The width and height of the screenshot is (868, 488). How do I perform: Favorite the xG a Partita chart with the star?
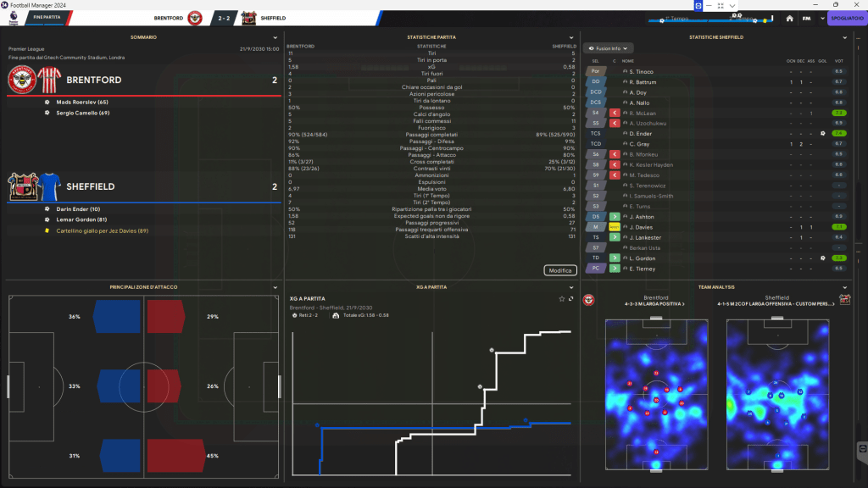tap(561, 299)
